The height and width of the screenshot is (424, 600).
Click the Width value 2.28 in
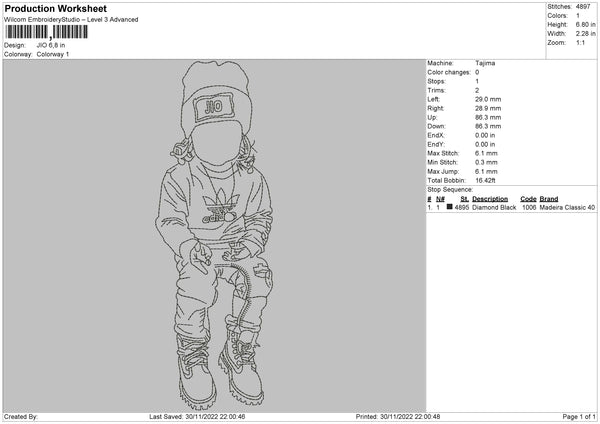(x=585, y=34)
